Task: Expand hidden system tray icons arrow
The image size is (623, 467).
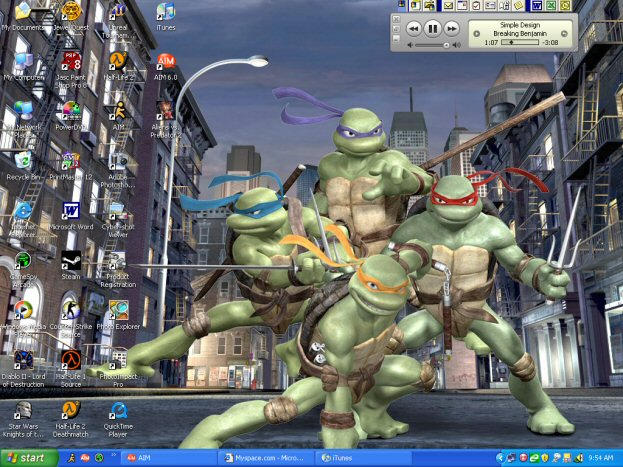Action: click(x=501, y=458)
